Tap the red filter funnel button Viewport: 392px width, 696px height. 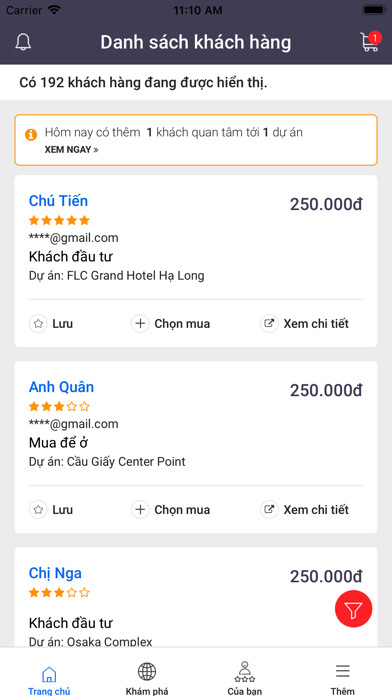click(x=353, y=609)
